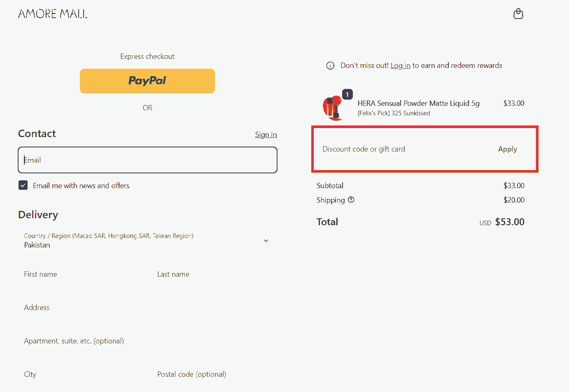The height and width of the screenshot is (392, 569).
Task: Expand the Country / Region dropdown
Action: coord(144,240)
